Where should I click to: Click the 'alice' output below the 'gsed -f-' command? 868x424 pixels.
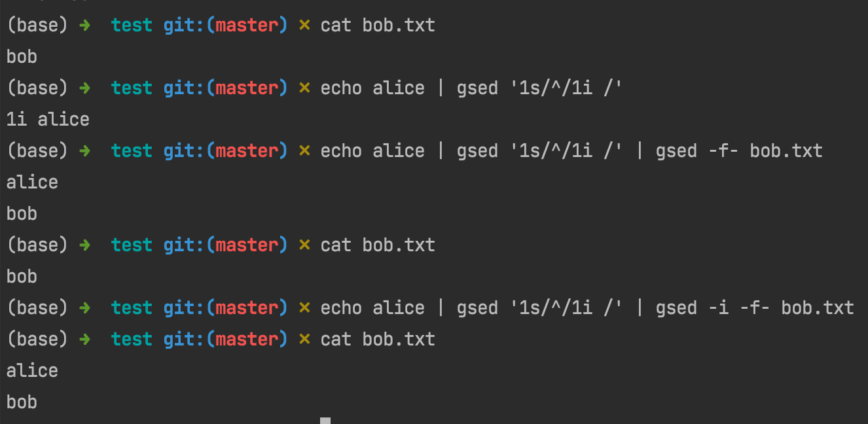tap(32, 183)
